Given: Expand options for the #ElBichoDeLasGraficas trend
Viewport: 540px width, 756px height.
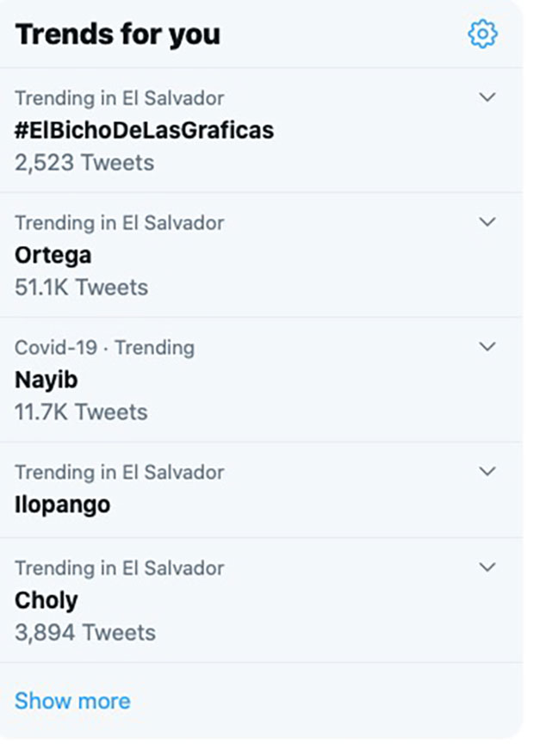Looking at the screenshot, I should pyautogui.click(x=487, y=97).
